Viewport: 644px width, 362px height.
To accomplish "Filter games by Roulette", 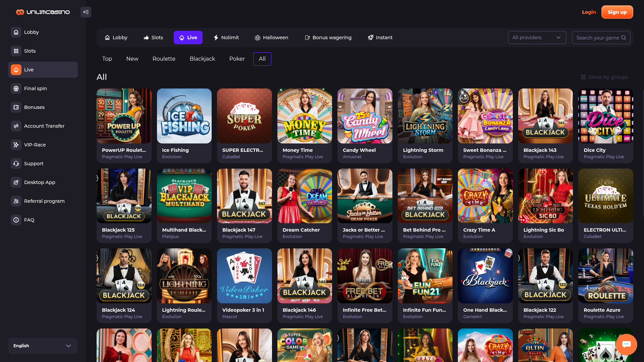I will tap(164, 59).
